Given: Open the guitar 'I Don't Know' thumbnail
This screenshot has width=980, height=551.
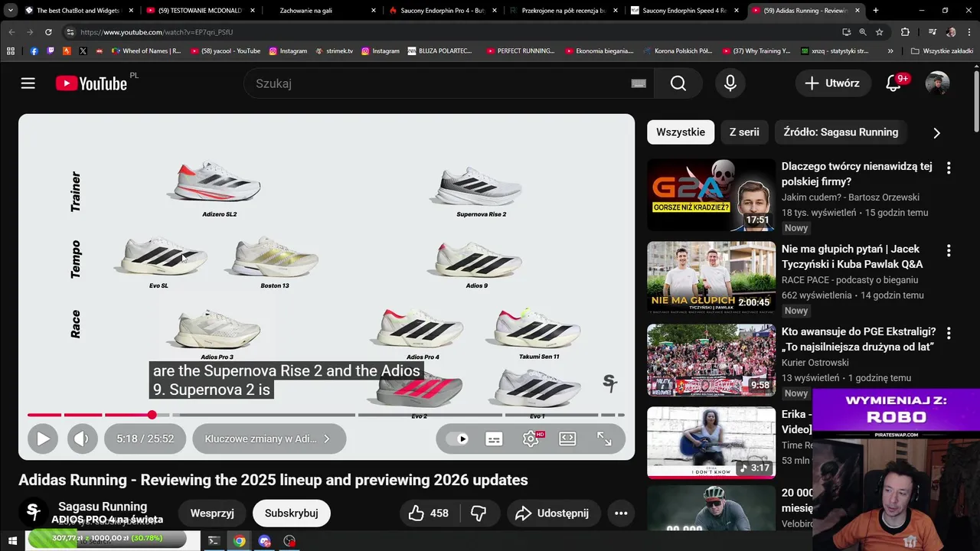Looking at the screenshot, I should (x=711, y=442).
